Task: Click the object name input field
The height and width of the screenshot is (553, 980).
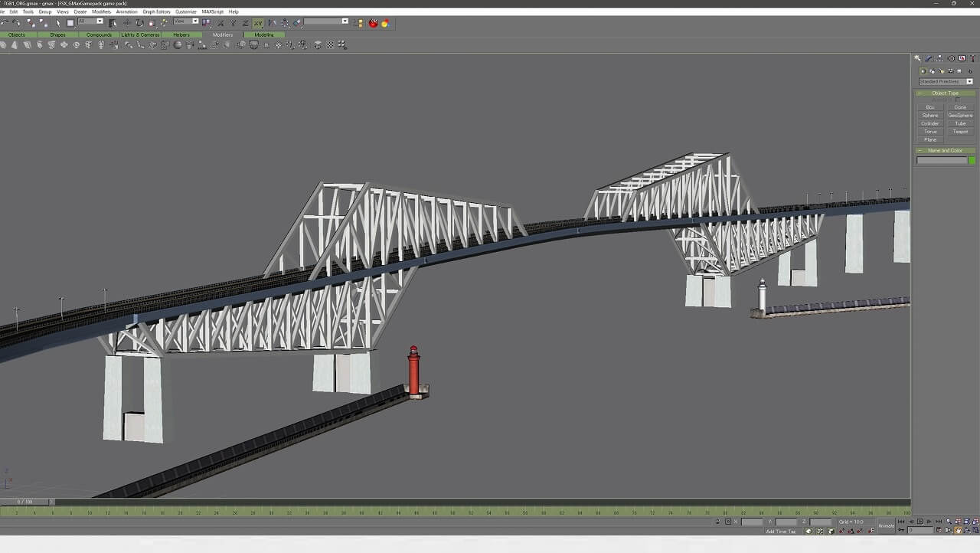Action: pos(942,160)
